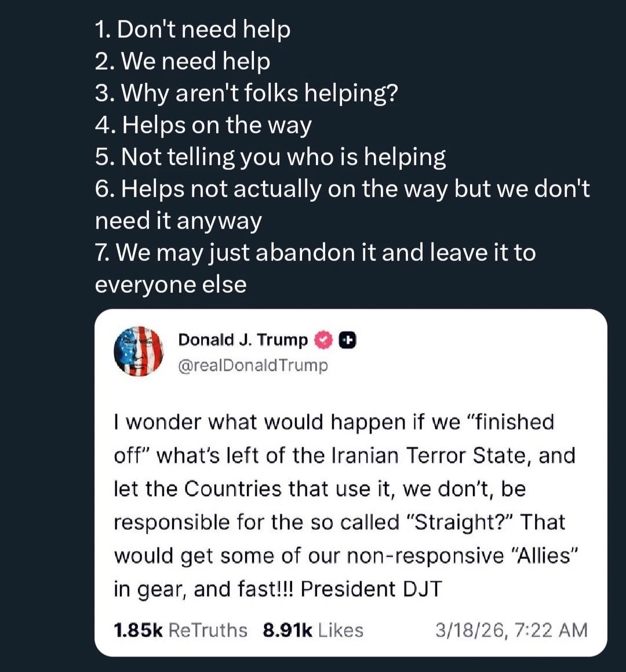The image size is (626, 672).
Task: Click the line '7. We may just abandon it'
Action: point(315,252)
